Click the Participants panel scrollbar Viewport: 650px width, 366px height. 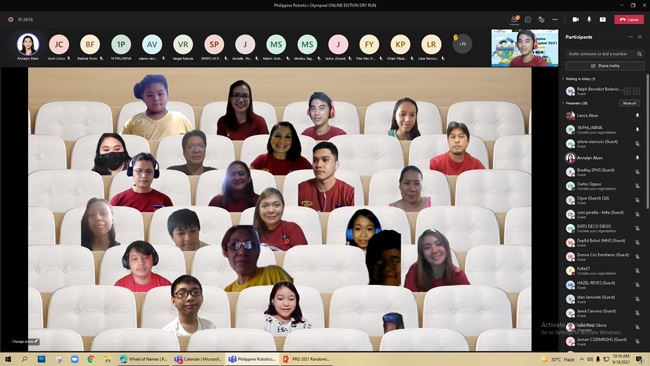(x=648, y=141)
